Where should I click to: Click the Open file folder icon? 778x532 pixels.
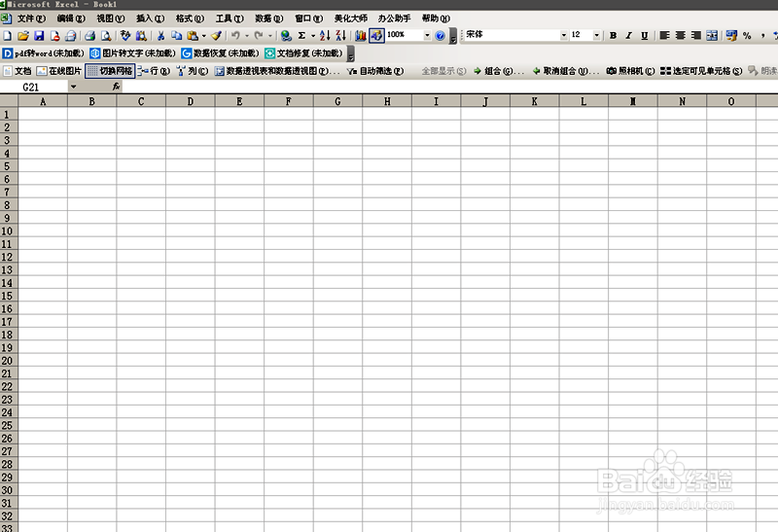pos(22,36)
